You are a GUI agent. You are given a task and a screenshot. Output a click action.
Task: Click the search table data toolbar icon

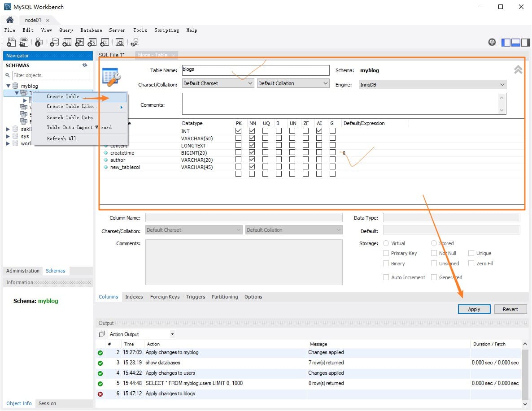tap(119, 42)
